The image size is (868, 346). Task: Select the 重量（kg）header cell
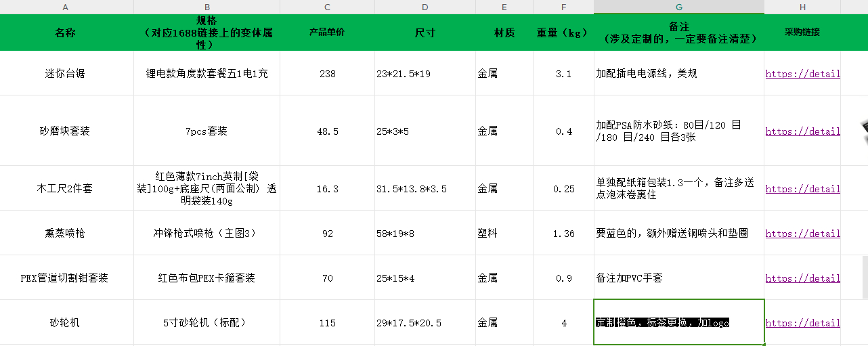pos(563,33)
